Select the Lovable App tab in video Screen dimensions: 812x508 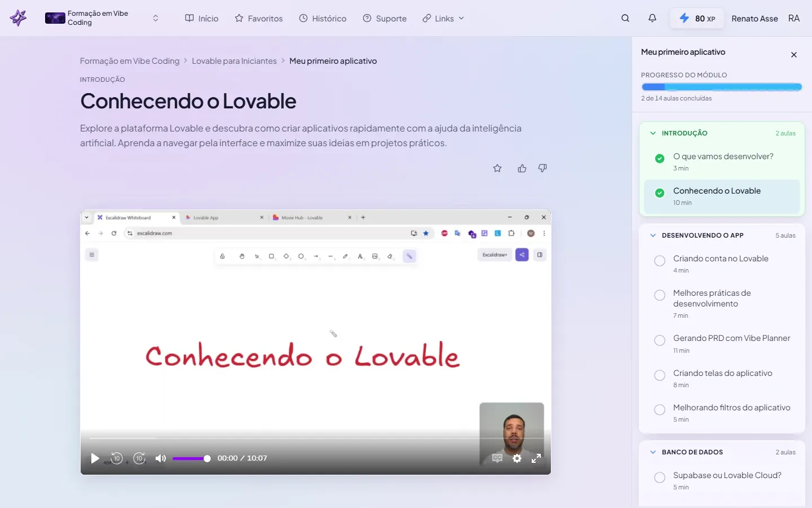(224, 217)
